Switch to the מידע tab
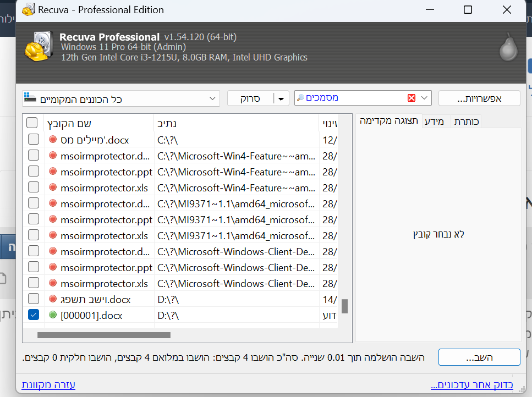 click(434, 122)
